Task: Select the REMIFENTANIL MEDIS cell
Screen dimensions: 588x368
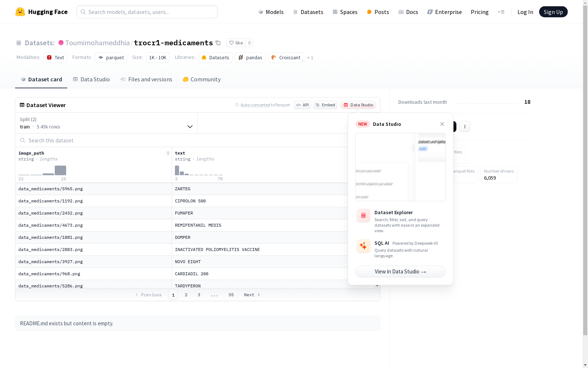Action: point(260,225)
